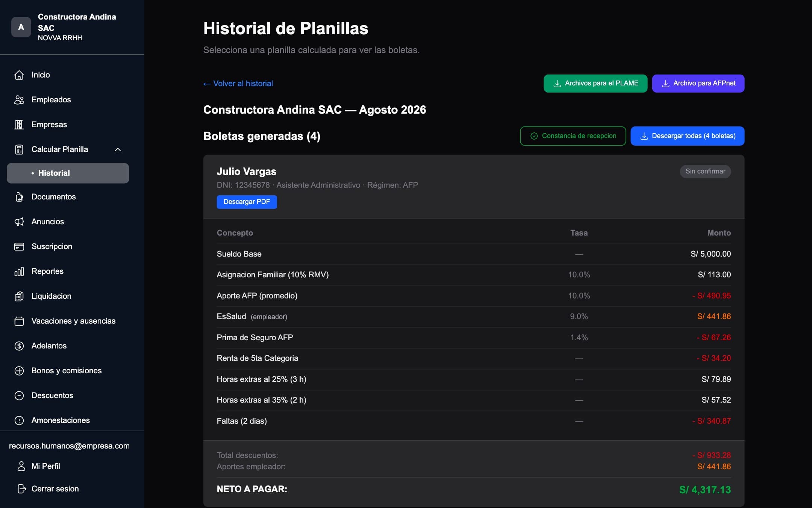Viewport: 812px width, 508px height.
Task: Click the Sin confirmar status badge
Action: (x=705, y=171)
